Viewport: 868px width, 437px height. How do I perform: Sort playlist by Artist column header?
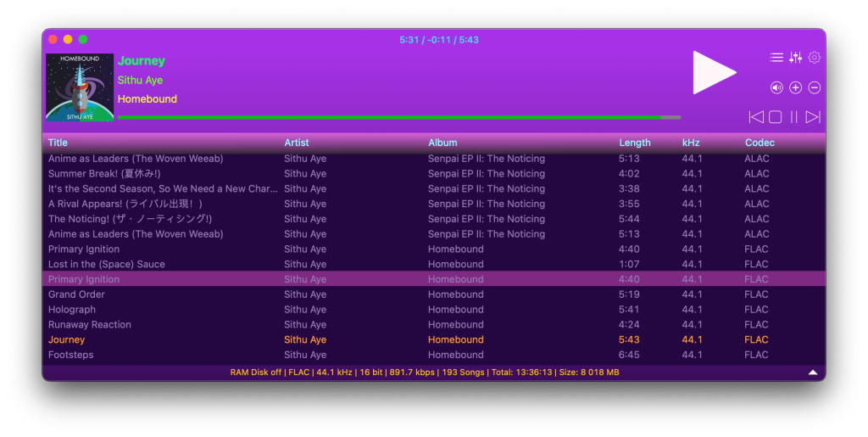tap(297, 143)
